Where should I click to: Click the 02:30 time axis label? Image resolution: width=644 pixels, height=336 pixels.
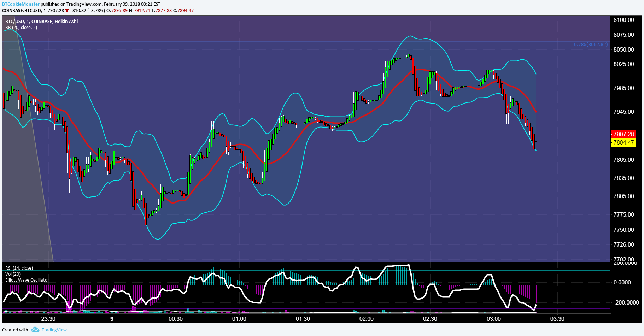tap(430, 319)
